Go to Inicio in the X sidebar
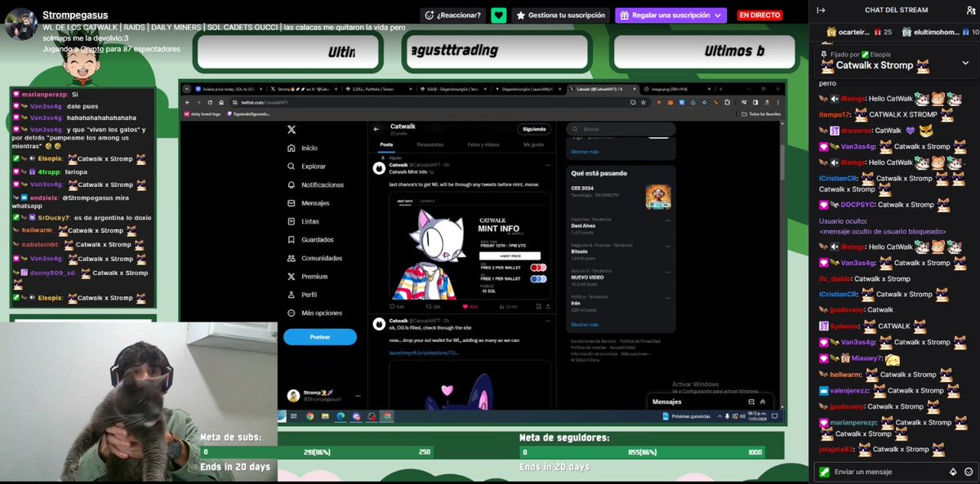The height and width of the screenshot is (484, 980). [x=303, y=148]
